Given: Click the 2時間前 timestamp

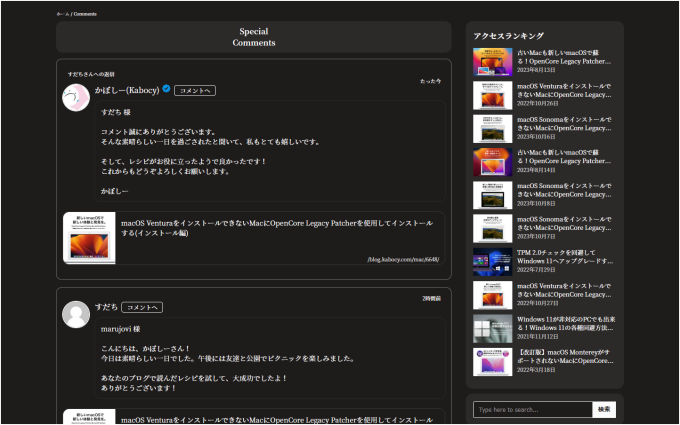Looking at the screenshot, I should coord(432,298).
